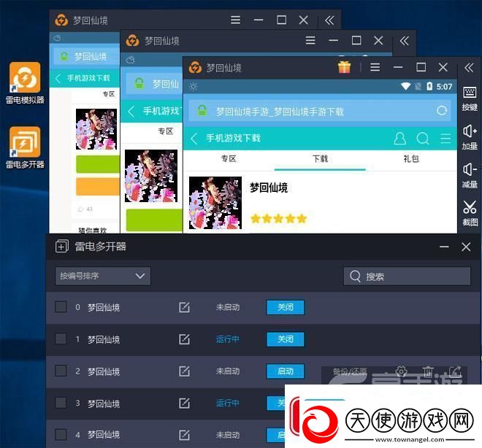Click the 截图 scissors screenshot tool
This screenshot has width=482, height=448.
coord(470,213)
